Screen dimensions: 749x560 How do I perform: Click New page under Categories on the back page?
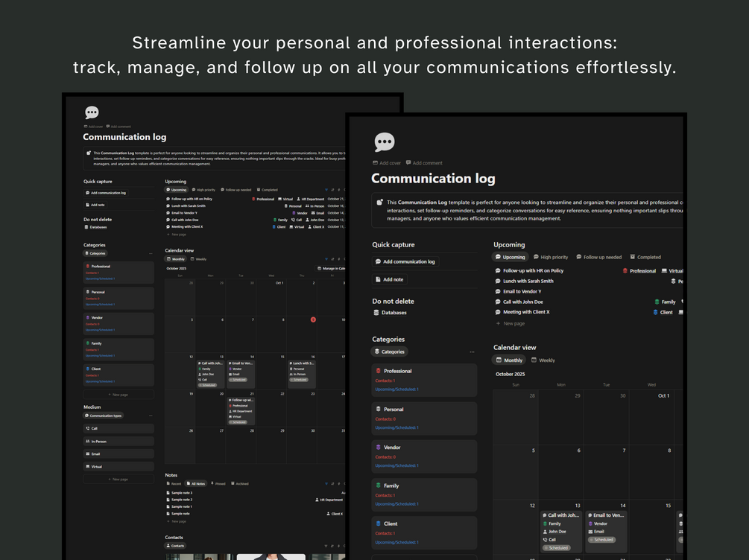tap(118, 395)
